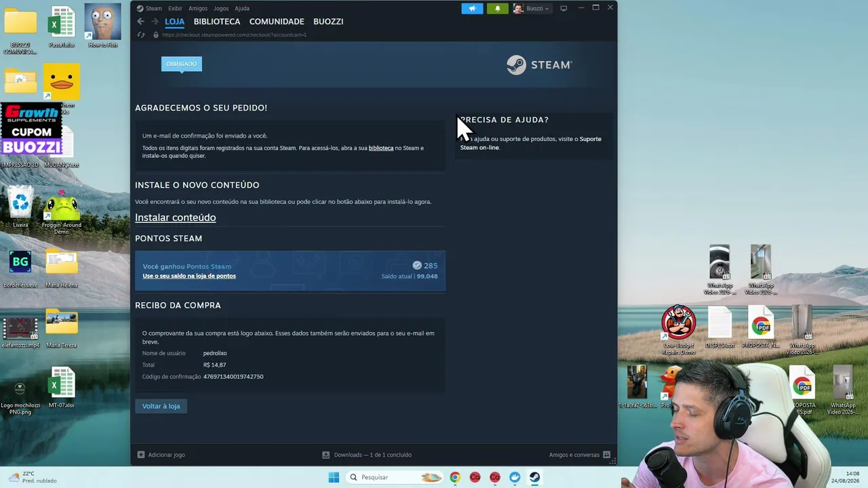Switch to the LOJA tab
The width and height of the screenshot is (868, 488).
[174, 22]
